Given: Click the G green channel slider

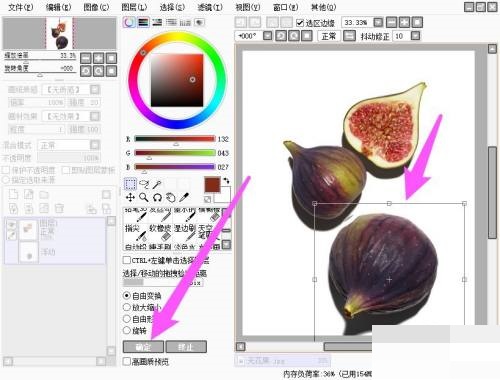Looking at the screenshot, I should pyautogui.click(x=175, y=153).
